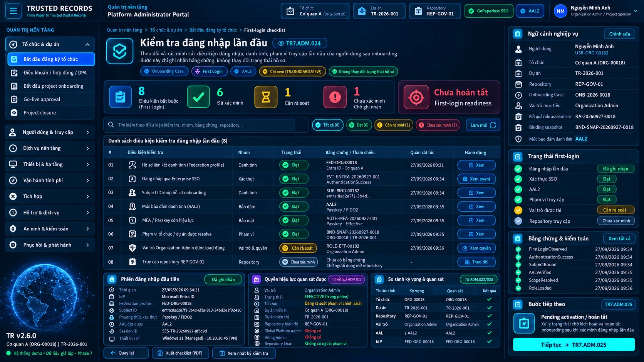Click Xuất checklist (PDF) button
This screenshot has width=644, height=362.
tap(180, 353)
